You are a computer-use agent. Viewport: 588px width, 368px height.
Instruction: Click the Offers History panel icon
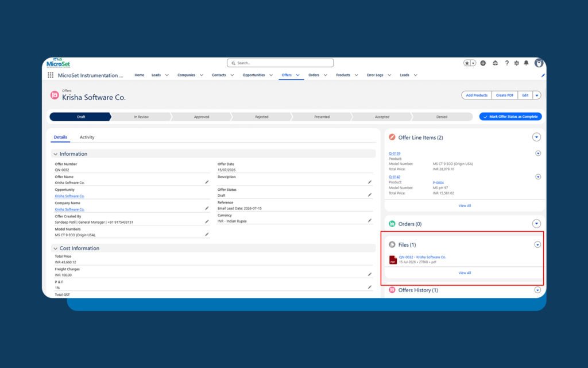pyautogui.click(x=392, y=290)
